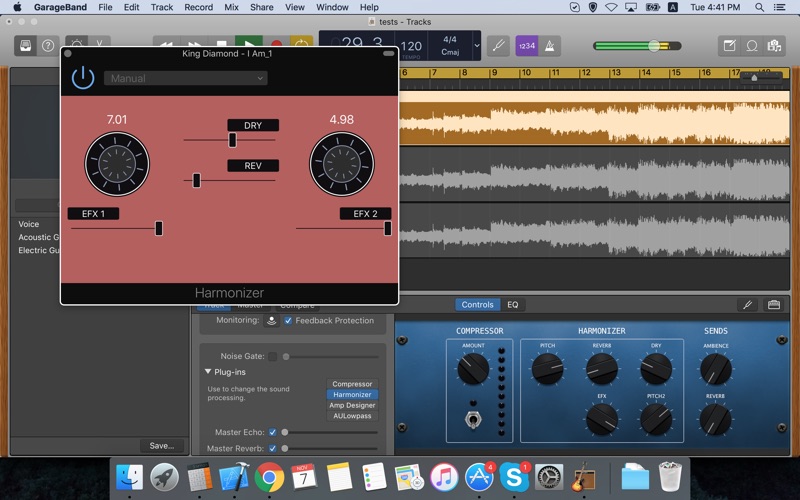
Task: Open the Record menu
Action: [198, 7]
